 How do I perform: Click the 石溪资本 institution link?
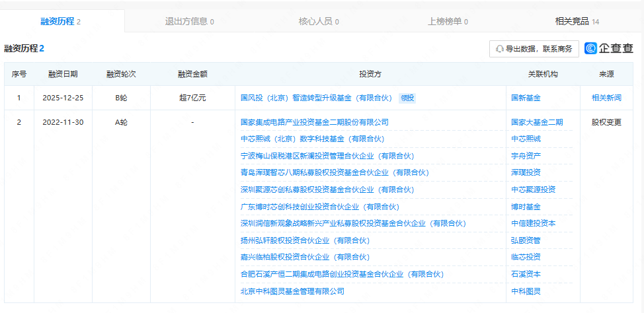click(526, 274)
